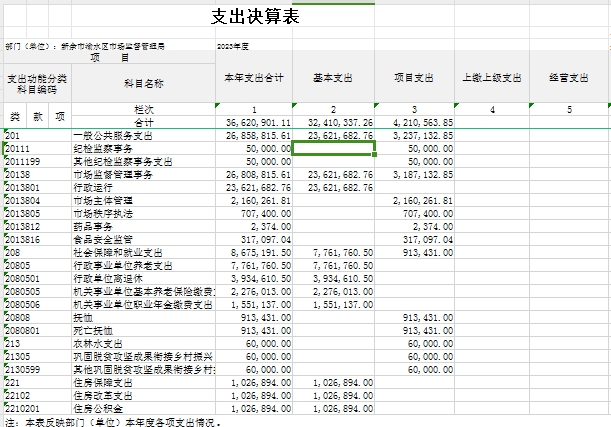Click the cell showing 4,210,563.85
The image size is (611, 427).
[x=414, y=122]
